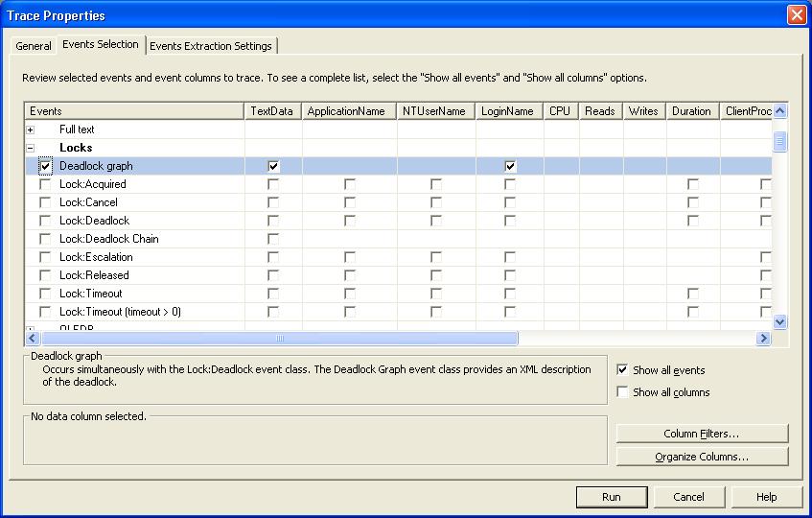This screenshot has height=518, width=812.
Task: Click the horizontal scrollbar left arrow
Action: point(32,339)
